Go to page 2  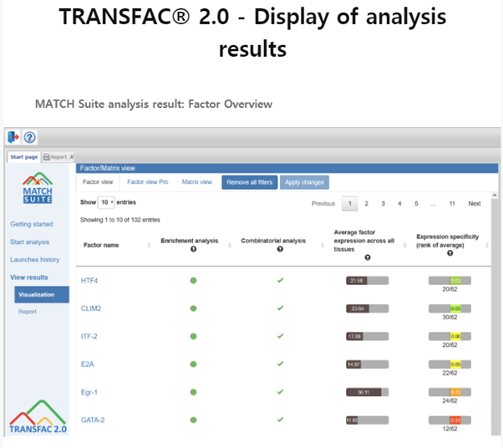(366, 203)
